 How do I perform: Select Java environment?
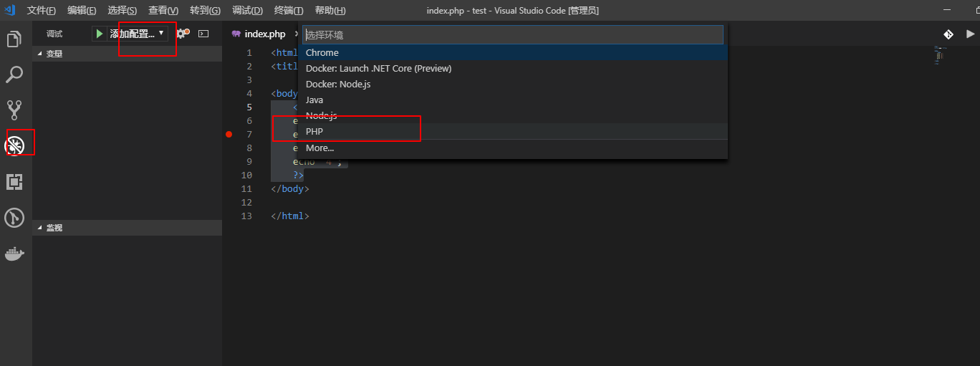click(513, 100)
